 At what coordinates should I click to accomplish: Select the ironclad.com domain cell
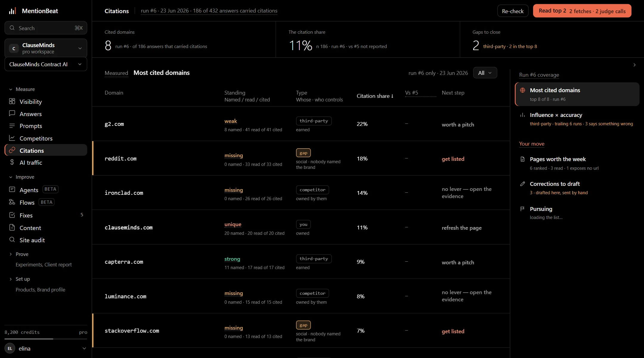click(x=124, y=193)
